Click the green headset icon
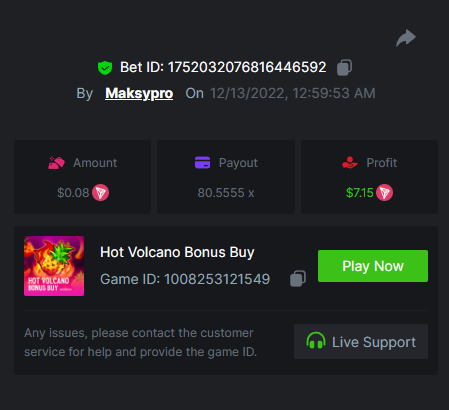 coord(316,341)
